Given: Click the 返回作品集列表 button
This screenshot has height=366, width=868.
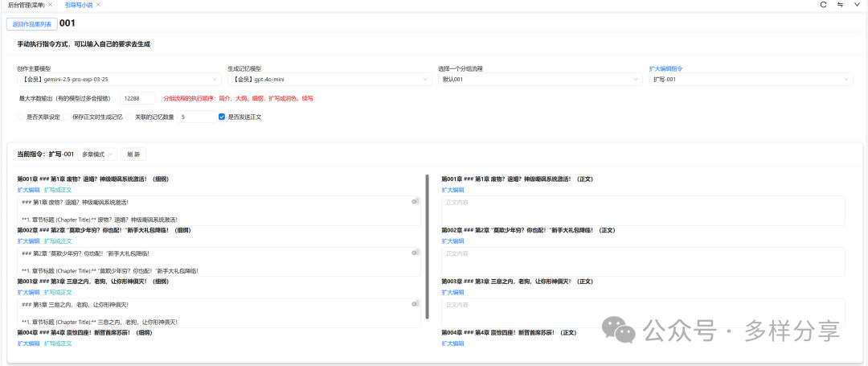Looking at the screenshot, I should (31, 24).
